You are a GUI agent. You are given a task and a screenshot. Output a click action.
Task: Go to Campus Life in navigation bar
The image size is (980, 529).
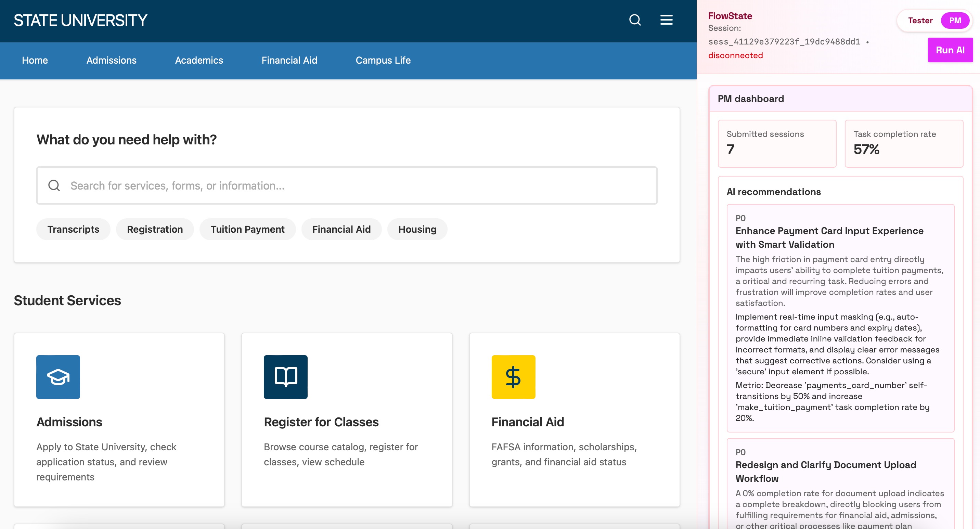click(383, 60)
